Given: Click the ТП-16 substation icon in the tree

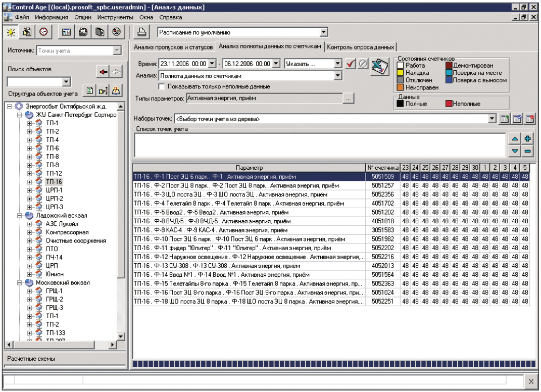Looking at the screenshot, I should click(x=38, y=182).
